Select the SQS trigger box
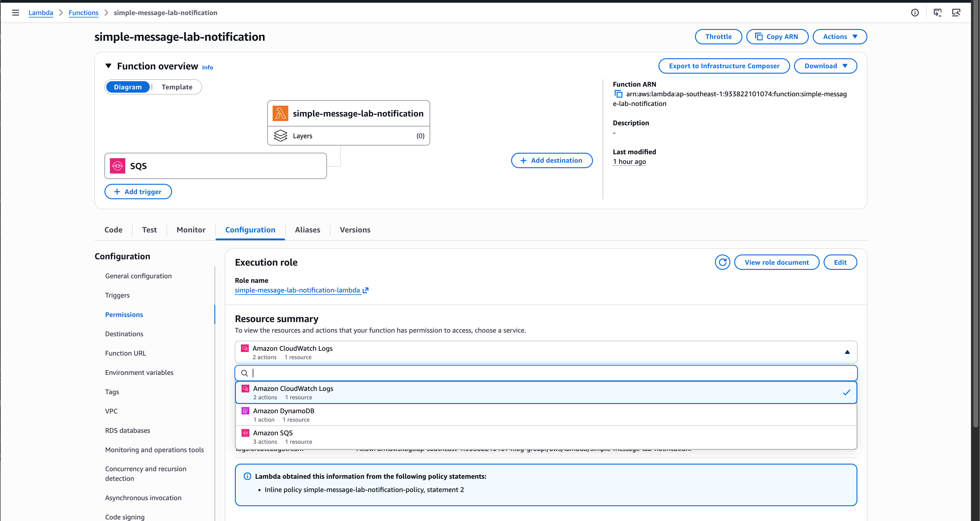Image resolution: width=980 pixels, height=521 pixels. click(x=215, y=166)
